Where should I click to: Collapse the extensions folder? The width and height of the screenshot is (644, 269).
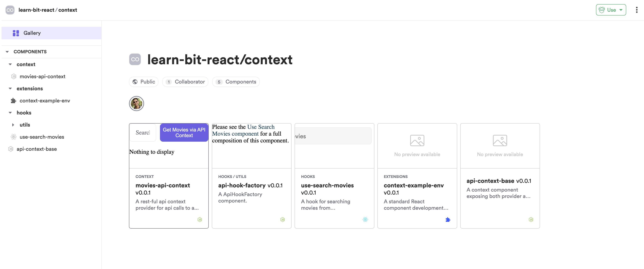10,89
